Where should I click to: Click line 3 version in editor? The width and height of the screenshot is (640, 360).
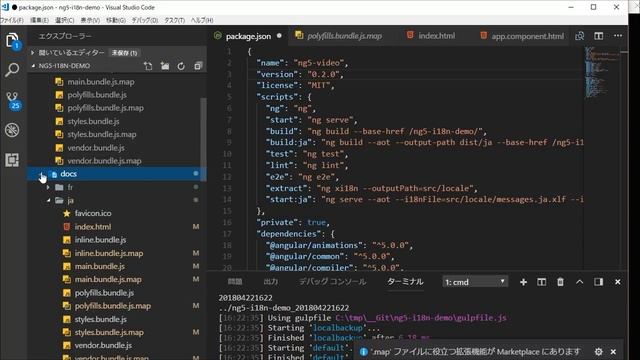[x=300, y=74]
